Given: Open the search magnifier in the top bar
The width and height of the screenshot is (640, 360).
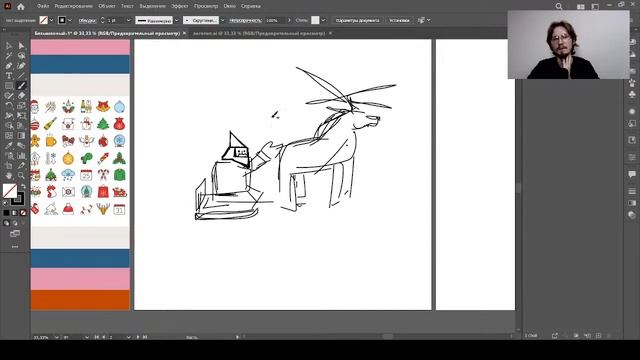Looking at the screenshot, I should 559,7.
